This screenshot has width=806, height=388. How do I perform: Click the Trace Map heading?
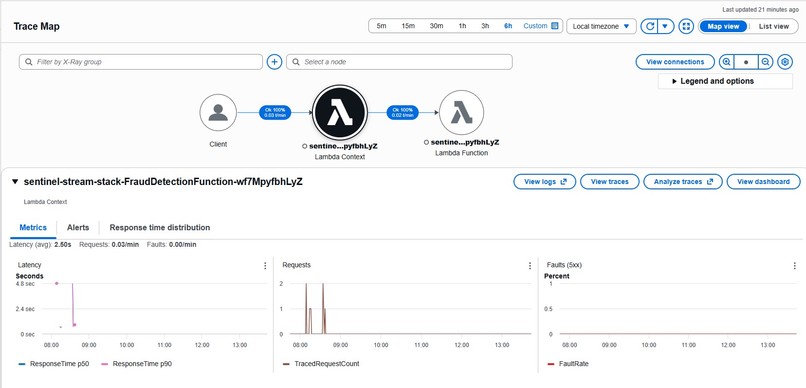[36, 26]
